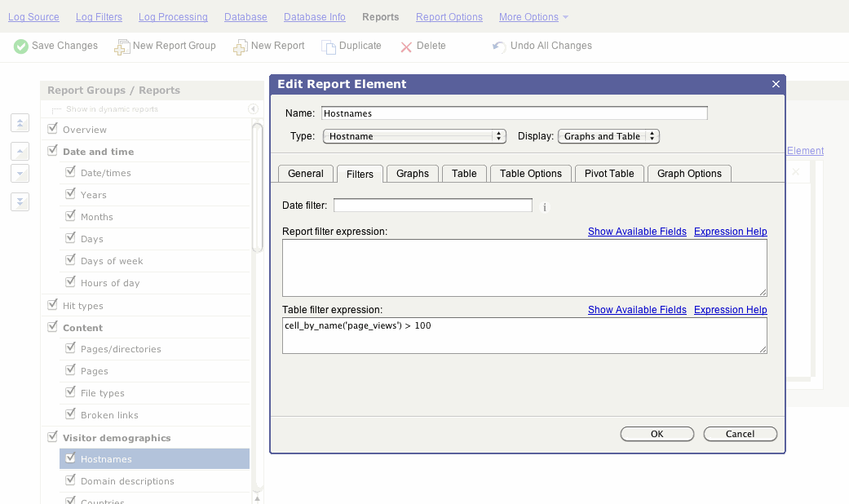Screen dimensions: 849x504
Task: Open the Pivot Table tab
Action: click(609, 174)
